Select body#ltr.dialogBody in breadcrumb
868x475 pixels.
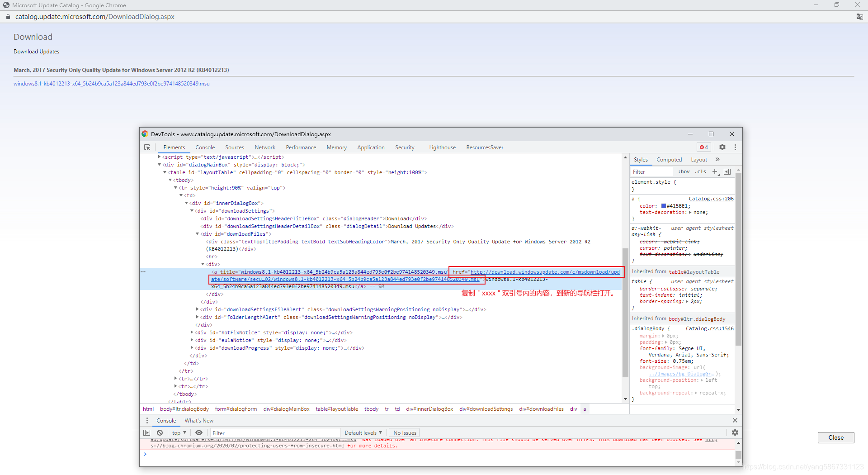point(184,409)
